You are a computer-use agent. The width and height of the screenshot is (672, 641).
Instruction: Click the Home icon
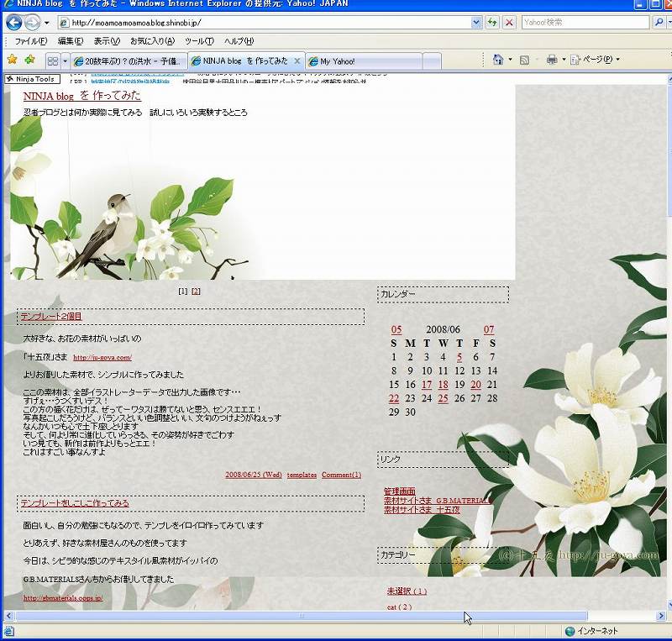pos(497,60)
